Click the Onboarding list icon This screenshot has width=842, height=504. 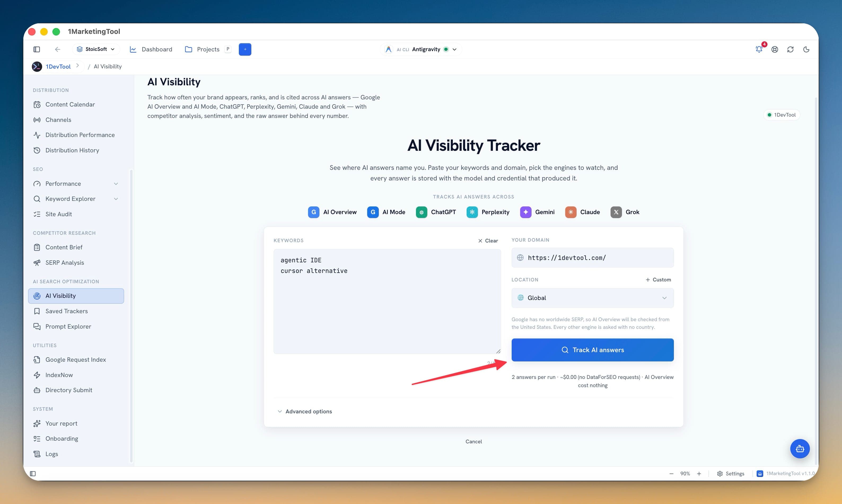point(37,439)
